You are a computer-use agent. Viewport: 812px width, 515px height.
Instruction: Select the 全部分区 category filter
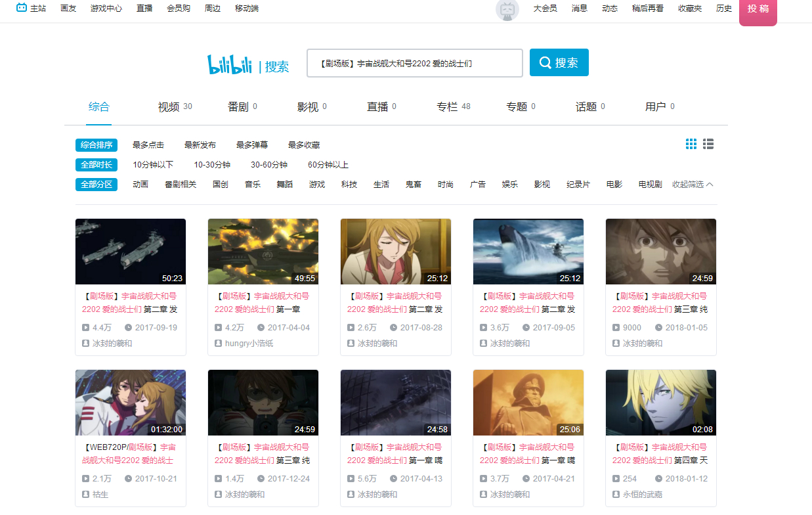[x=96, y=185]
